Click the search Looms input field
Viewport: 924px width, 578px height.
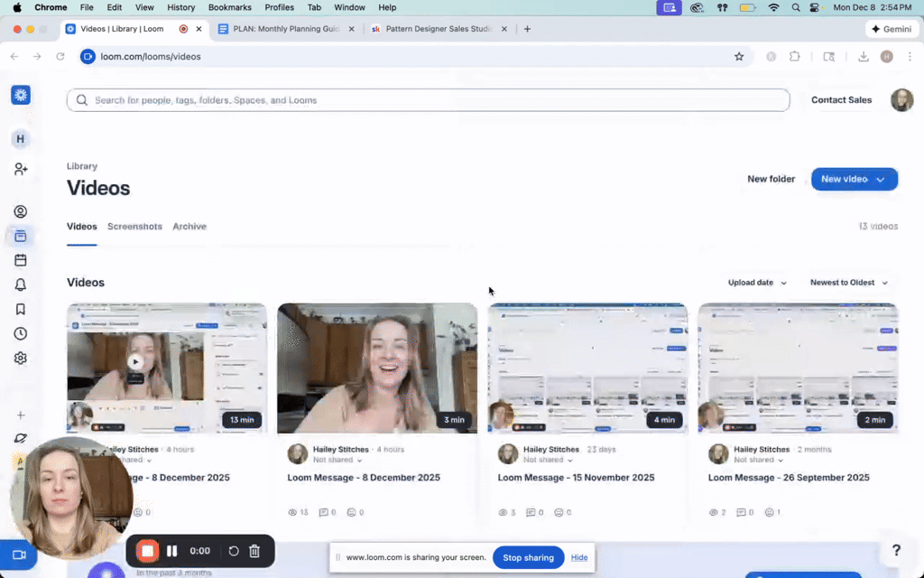pyautogui.click(x=429, y=100)
